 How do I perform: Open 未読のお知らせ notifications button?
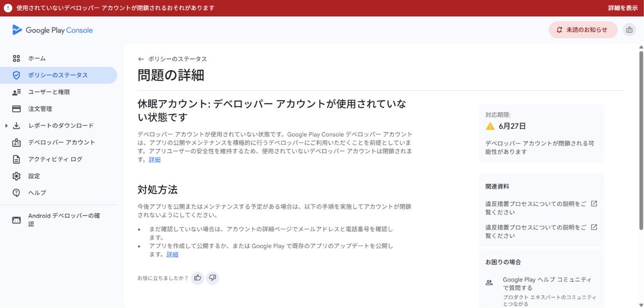click(x=583, y=30)
